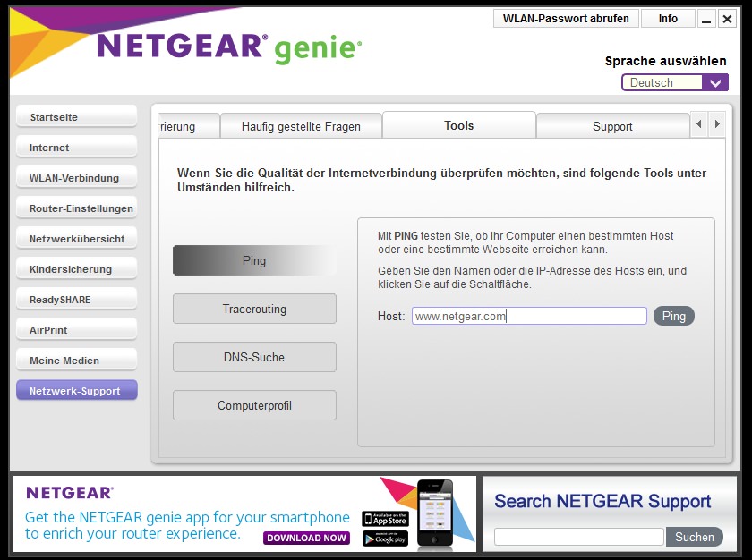Click the Search NETGEAR Support input field
The image size is (752, 560).
579,537
